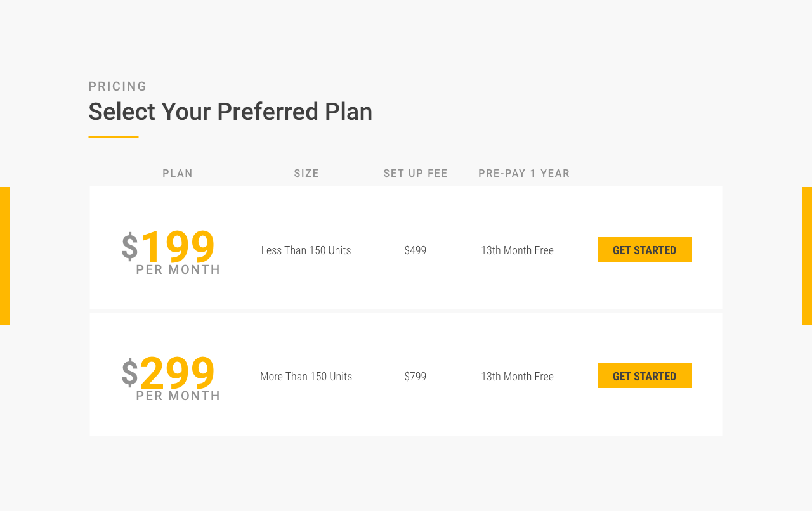Select the Set Up Fee column header
The height and width of the screenshot is (511, 812).
coord(416,174)
